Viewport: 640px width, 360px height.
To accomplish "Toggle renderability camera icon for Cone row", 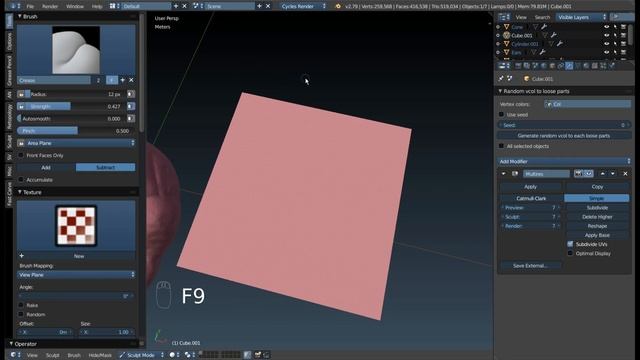I will (623, 27).
